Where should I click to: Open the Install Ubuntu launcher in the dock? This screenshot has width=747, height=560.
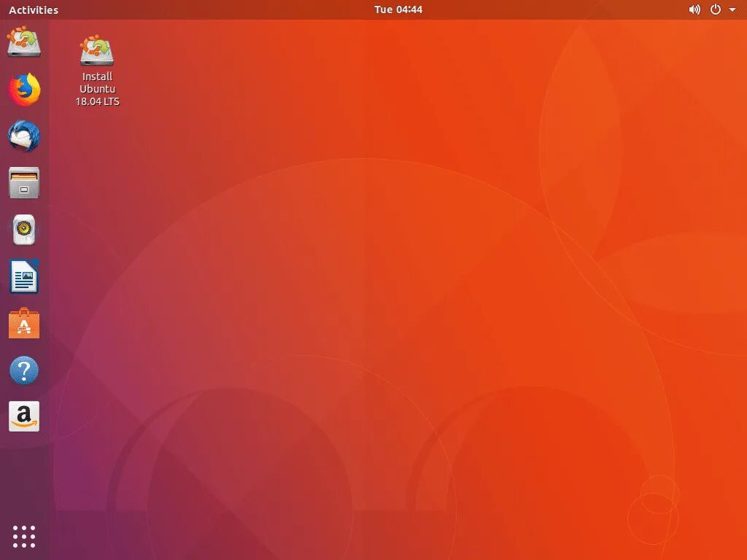[x=24, y=42]
